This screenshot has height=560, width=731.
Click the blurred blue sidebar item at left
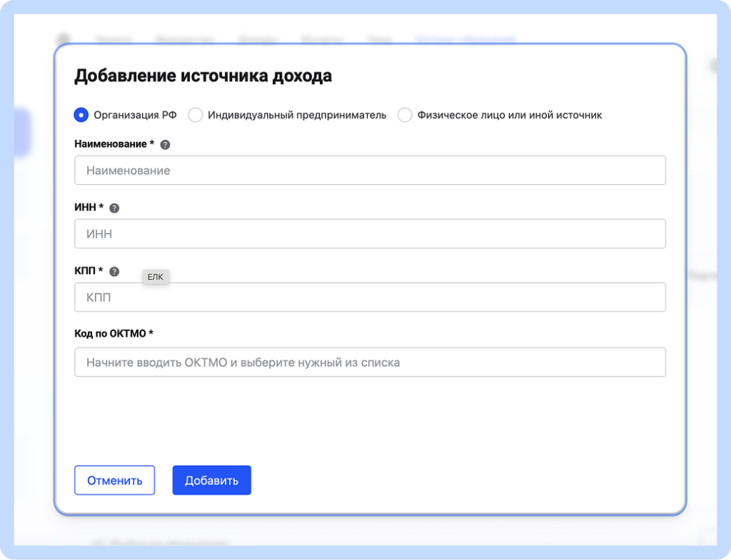click(23, 133)
